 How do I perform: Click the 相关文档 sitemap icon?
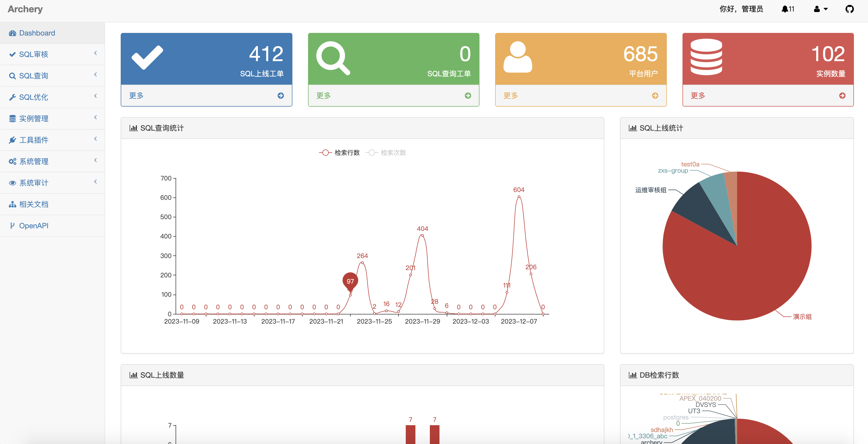click(x=13, y=204)
